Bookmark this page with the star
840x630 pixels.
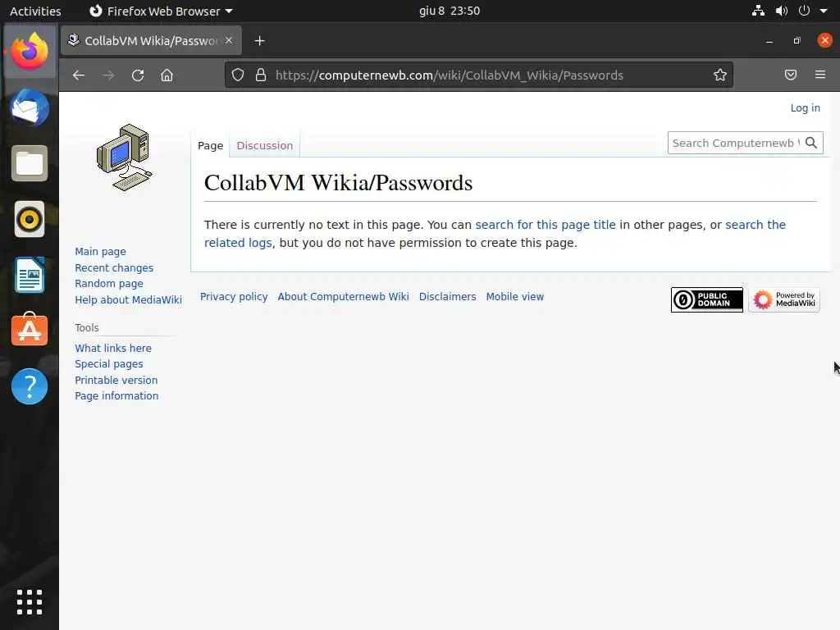tap(720, 75)
